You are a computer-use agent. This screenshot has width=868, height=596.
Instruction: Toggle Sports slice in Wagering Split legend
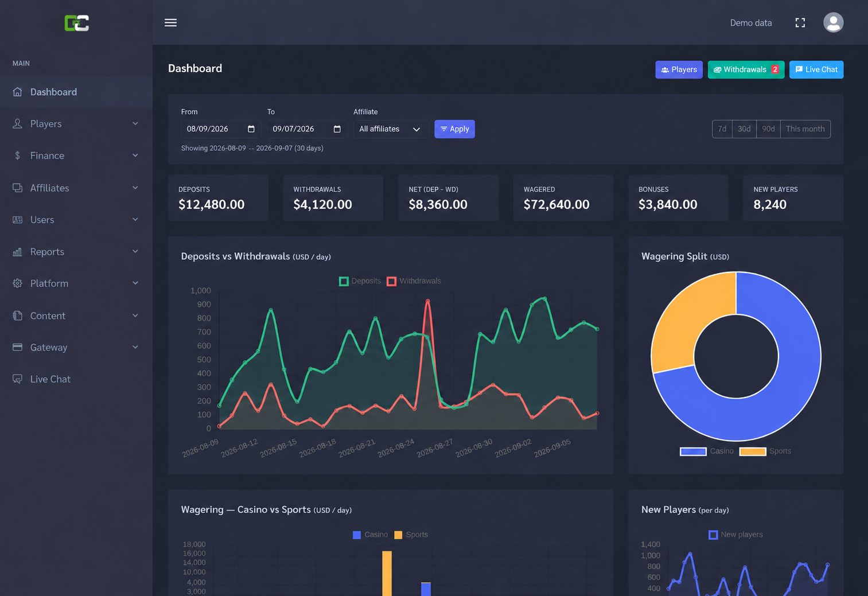765,451
